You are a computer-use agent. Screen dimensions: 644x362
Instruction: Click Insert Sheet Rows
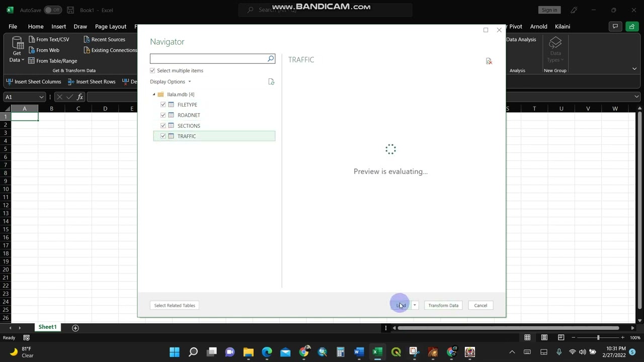92,81
